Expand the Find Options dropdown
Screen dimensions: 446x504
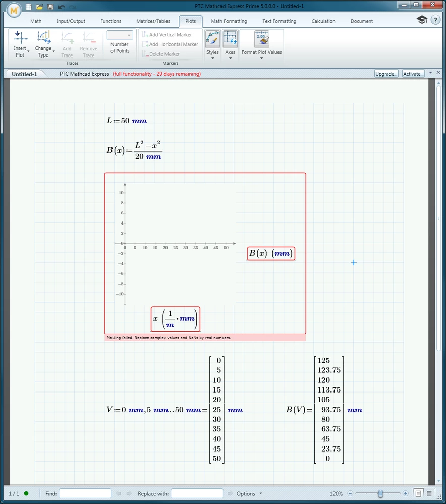tap(261, 493)
